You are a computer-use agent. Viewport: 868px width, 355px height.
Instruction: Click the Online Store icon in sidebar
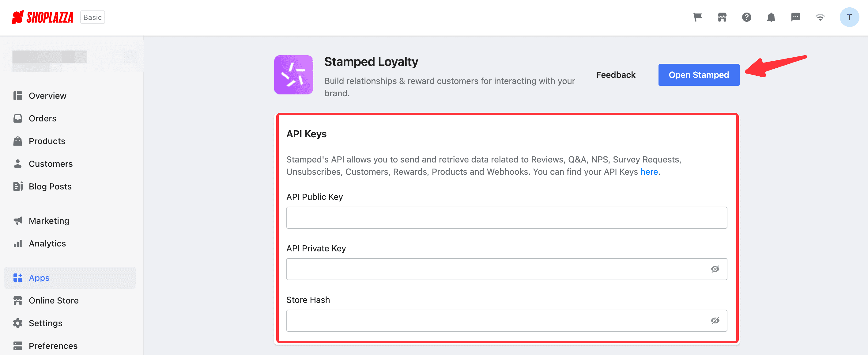tap(18, 300)
